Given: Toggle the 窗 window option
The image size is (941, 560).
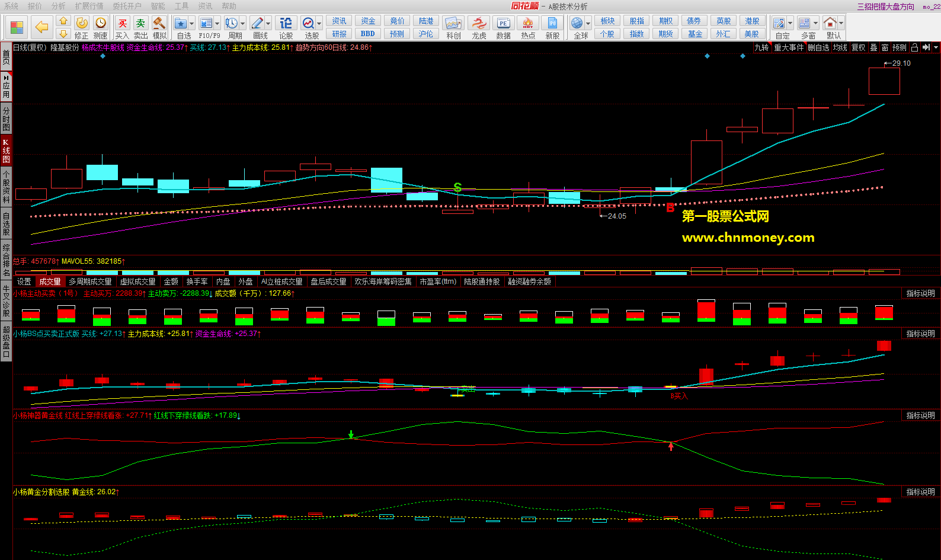Looking at the screenshot, I should pyautogui.click(x=885, y=47).
